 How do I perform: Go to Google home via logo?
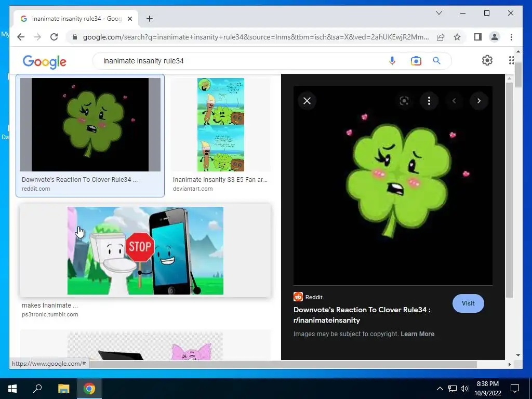click(45, 62)
